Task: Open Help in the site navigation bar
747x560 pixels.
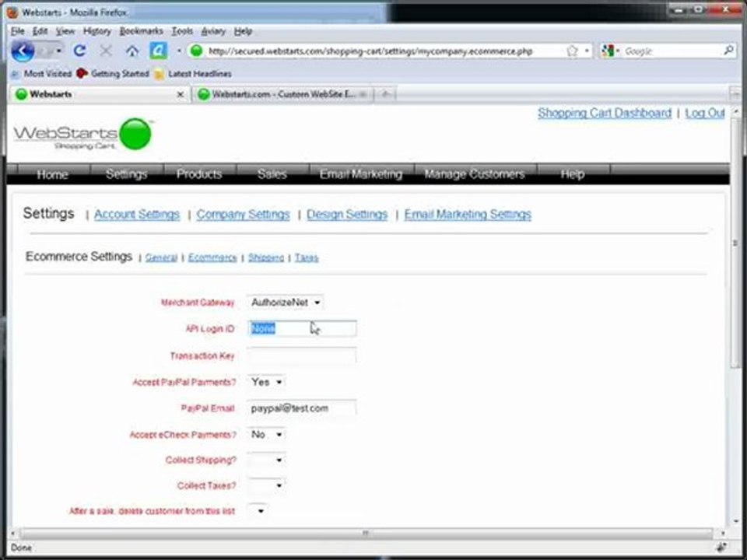Action: [573, 174]
